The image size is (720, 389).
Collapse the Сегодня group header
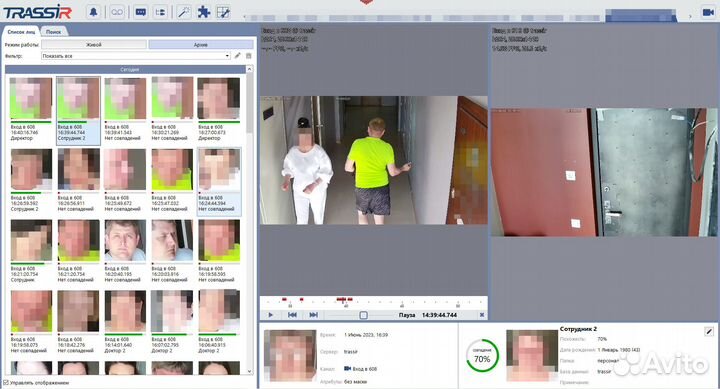click(x=125, y=69)
